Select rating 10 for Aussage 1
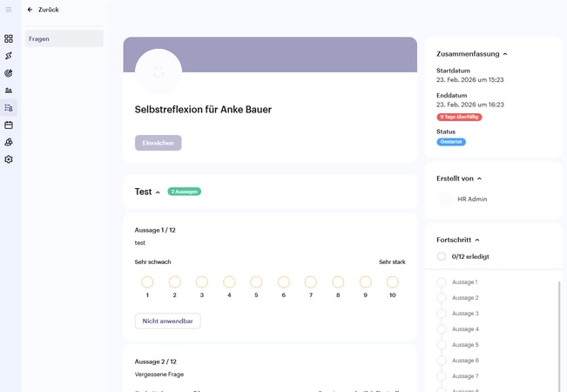 [x=392, y=282]
